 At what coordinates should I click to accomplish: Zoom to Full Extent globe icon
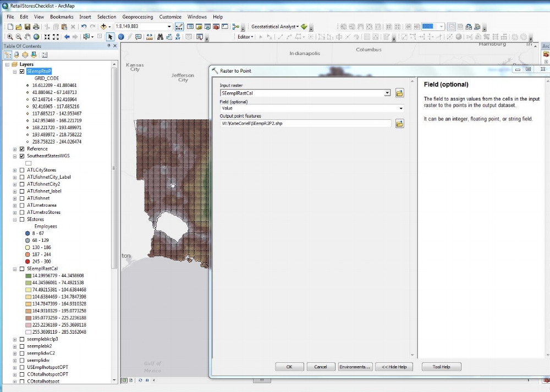pos(36,37)
